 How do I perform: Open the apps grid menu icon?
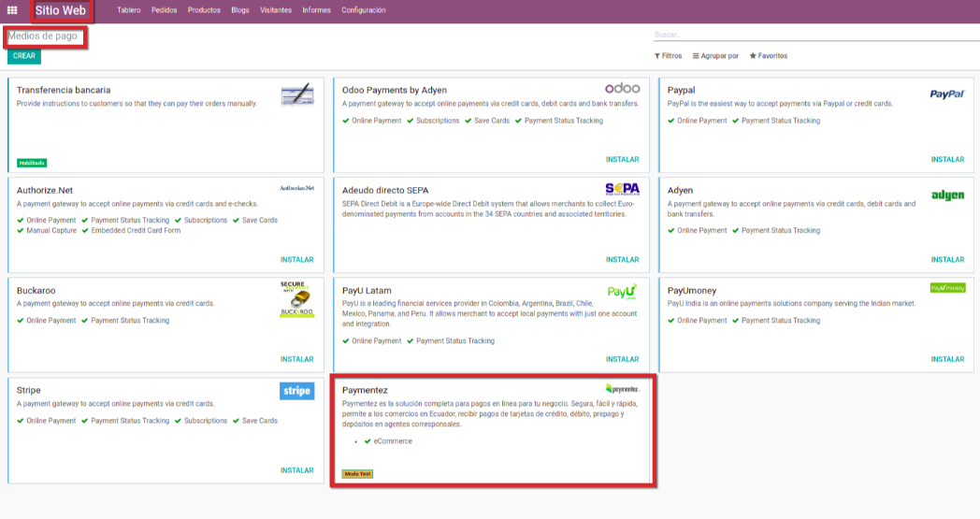[x=12, y=10]
